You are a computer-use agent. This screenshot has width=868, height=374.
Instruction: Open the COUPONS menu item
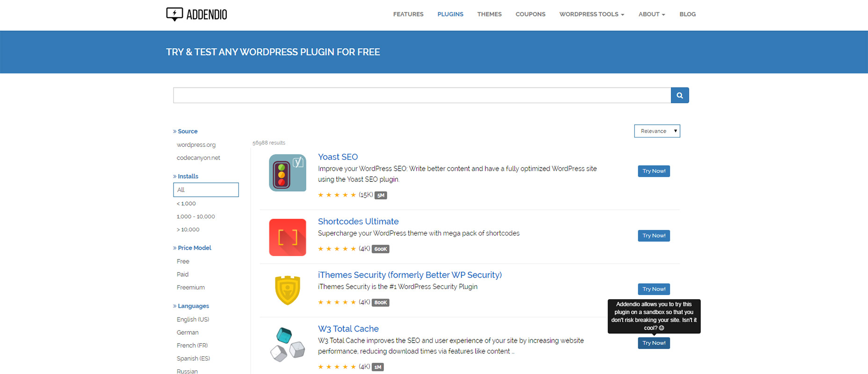[x=530, y=14]
